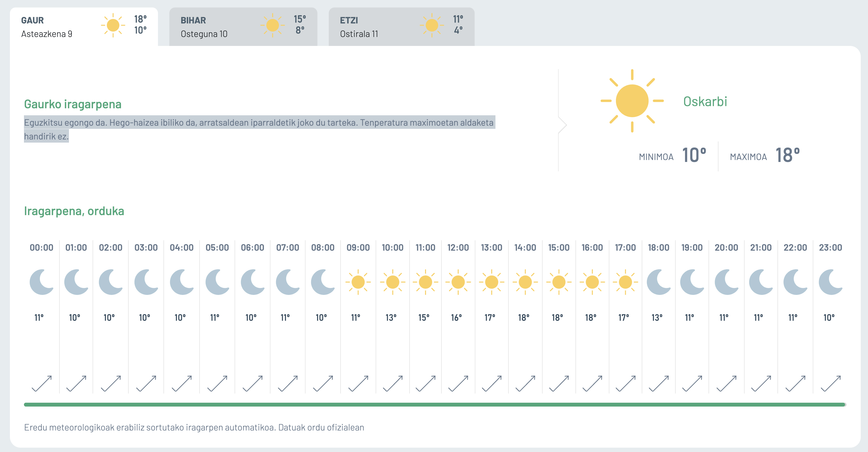Click the 18° temperature at 14:00
Image resolution: width=868 pixels, height=452 pixels.
point(524,318)
